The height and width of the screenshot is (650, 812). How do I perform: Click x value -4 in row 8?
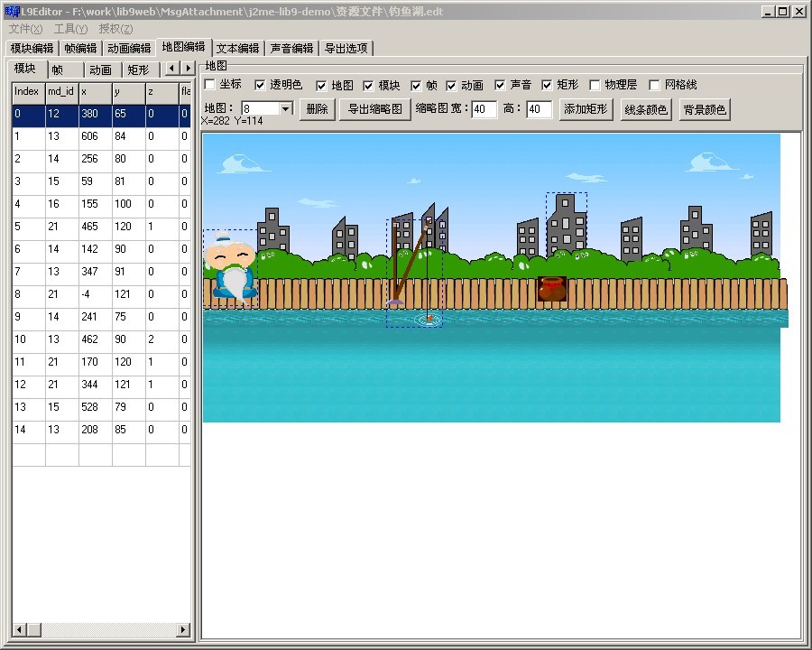click(x=96, y=294)
